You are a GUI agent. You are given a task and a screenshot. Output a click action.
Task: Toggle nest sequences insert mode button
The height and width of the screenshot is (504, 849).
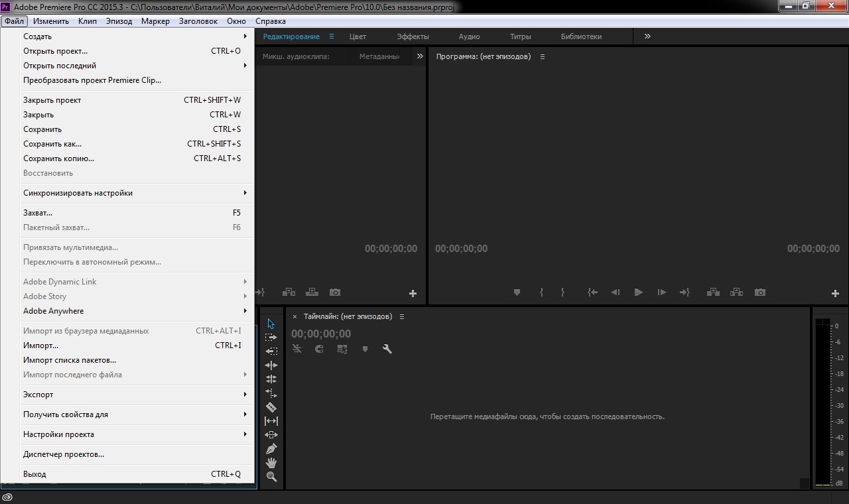(297, 349)
